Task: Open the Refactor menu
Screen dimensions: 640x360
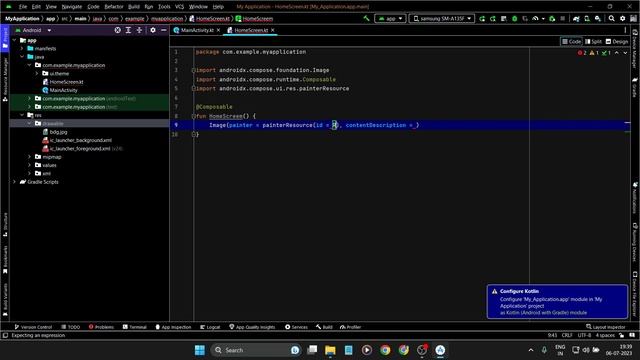Action: tap(113, 7)
